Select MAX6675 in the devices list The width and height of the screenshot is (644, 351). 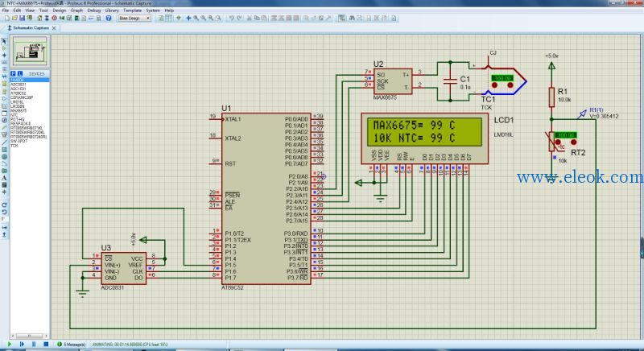[19, 110]
